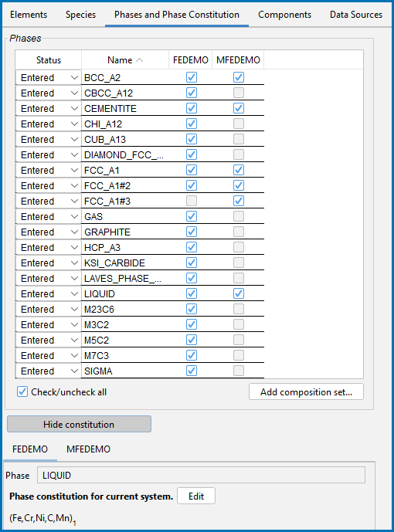
Task: Tick MFEDEMO checkbox for SIGMA phase
Action: click(239, 371)
